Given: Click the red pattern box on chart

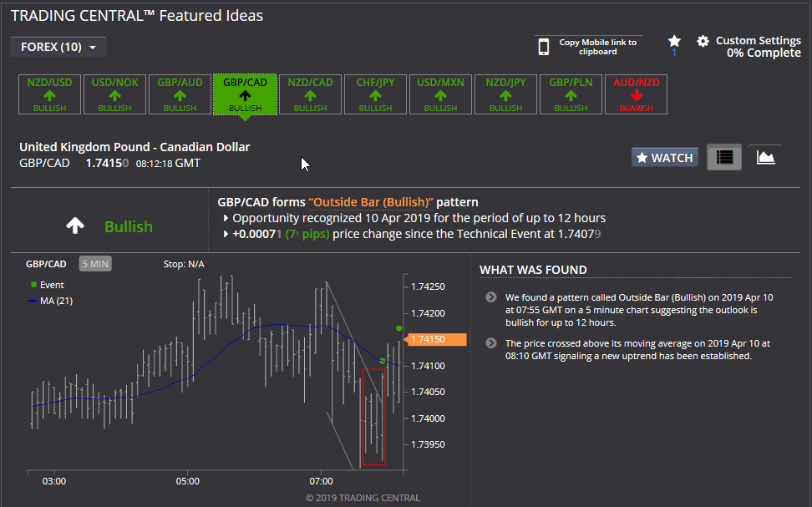Looking at the screenshot, I should (374, 417).
